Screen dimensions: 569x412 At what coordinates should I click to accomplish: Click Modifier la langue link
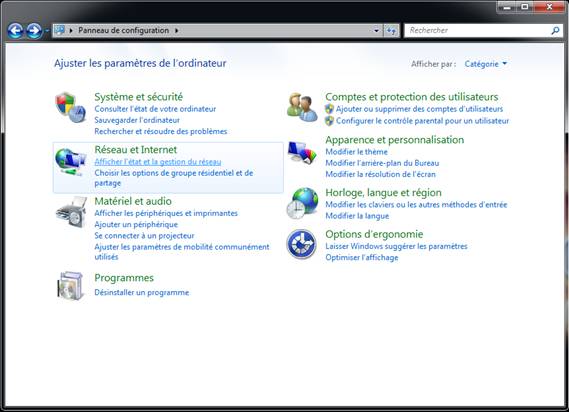pyautogui.click(x=357, y=216)
